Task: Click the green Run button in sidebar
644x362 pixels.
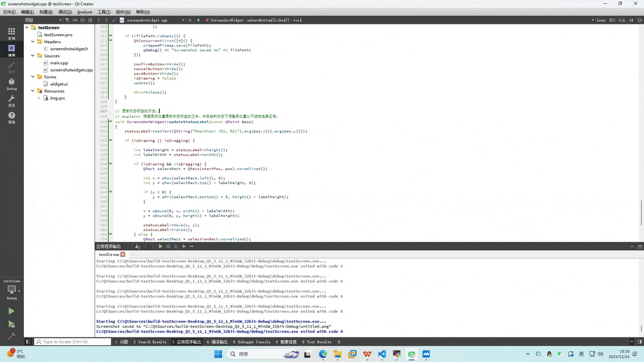Action: point(11,311)
